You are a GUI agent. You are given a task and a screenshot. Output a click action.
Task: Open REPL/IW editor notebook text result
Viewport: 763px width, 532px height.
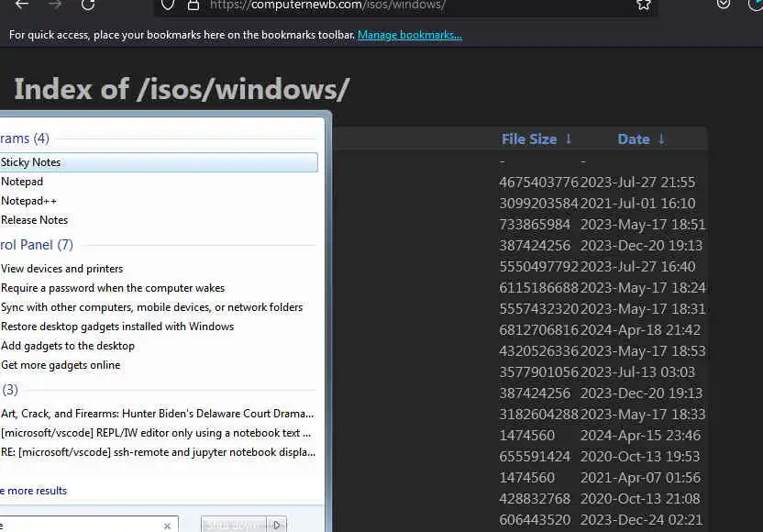(156, 433)
